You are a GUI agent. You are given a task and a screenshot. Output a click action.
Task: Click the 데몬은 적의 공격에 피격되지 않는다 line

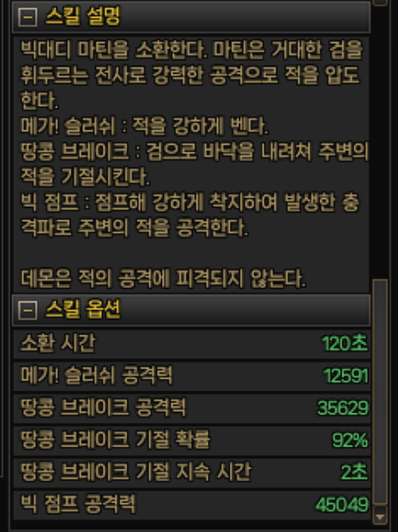163,278
